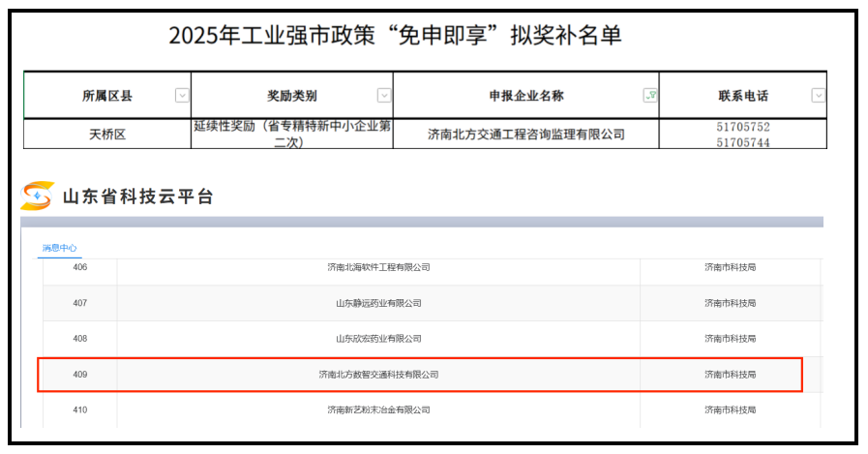Click 山东静远药业有限公司 in row 407
Image resolution: width=868 pixels, height=454 pixels.
pyautogui.click(x=378, y=303)
